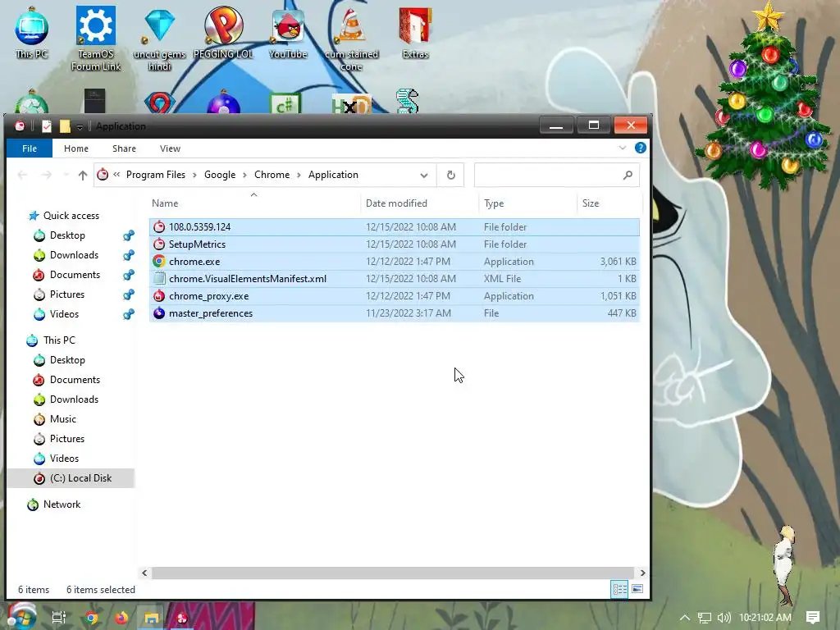The image size is (840, 630).
Task: Open YouTube desktop shortcut
Action: [288, 33]
